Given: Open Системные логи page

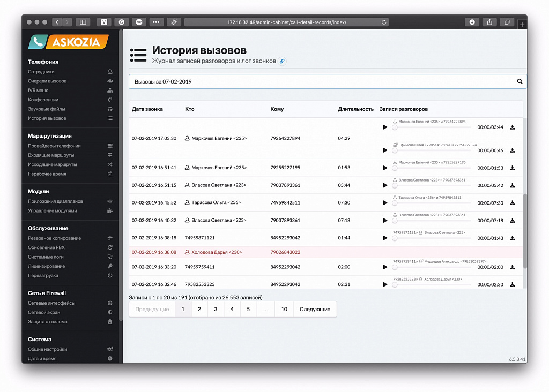Looking at the screenshot, I should coord(46,257).
